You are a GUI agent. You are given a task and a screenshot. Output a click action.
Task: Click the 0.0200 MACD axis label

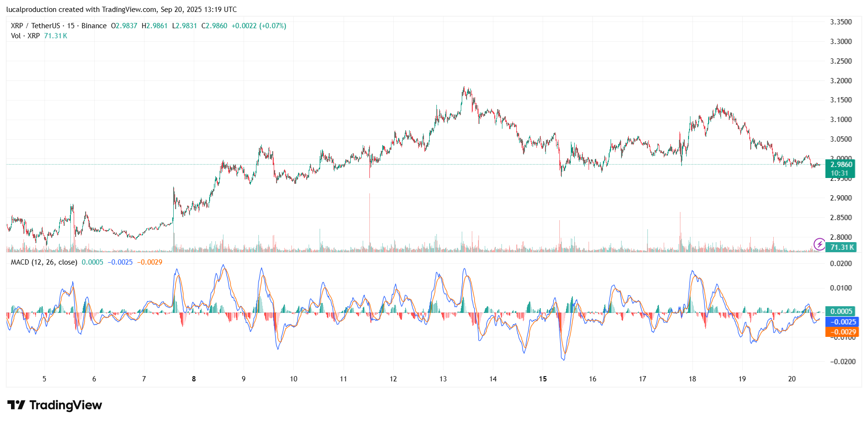(x=841, y=264)
